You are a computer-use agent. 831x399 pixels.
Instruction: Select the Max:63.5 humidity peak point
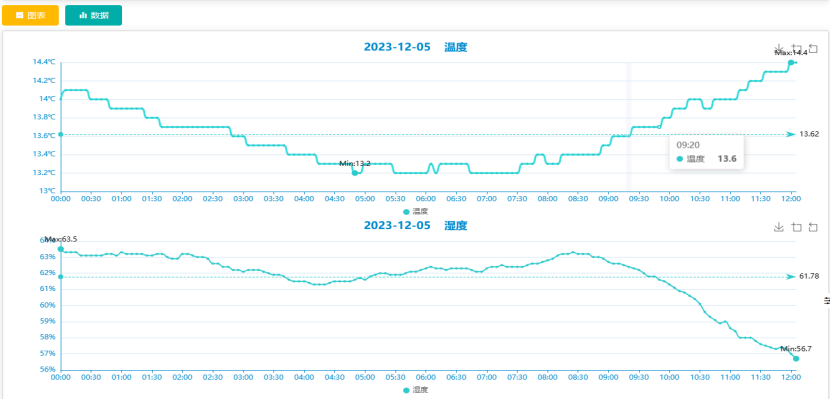pos(60,249)
